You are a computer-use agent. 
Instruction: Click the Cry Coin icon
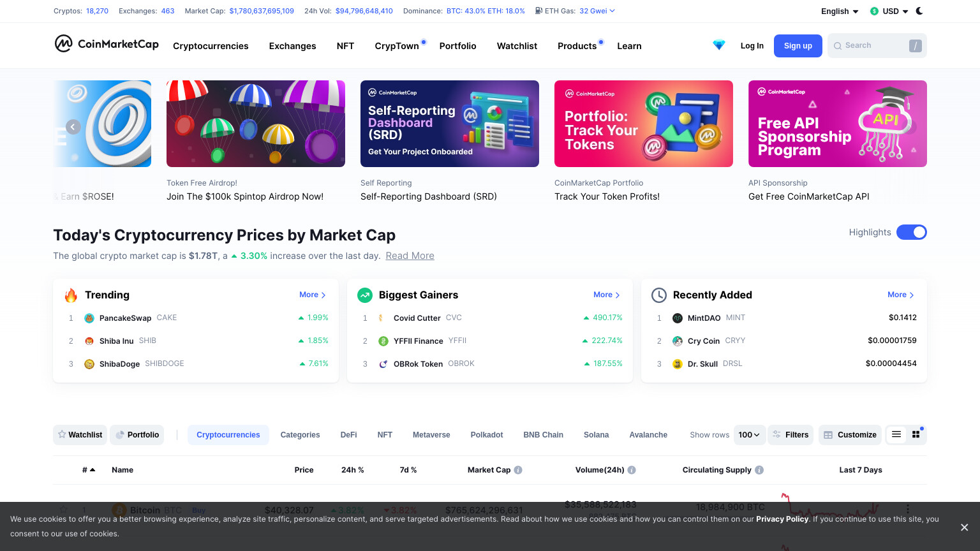pyautogui.click(x=678, y=341)
